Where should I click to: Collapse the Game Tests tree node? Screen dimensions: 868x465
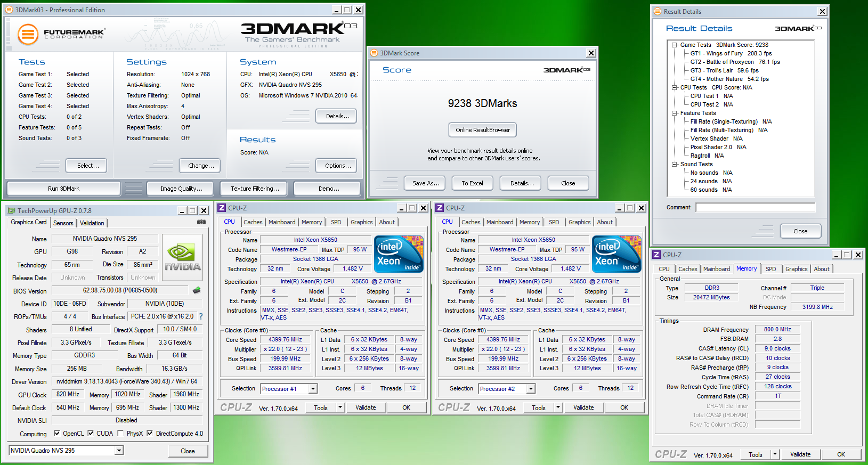674,45
